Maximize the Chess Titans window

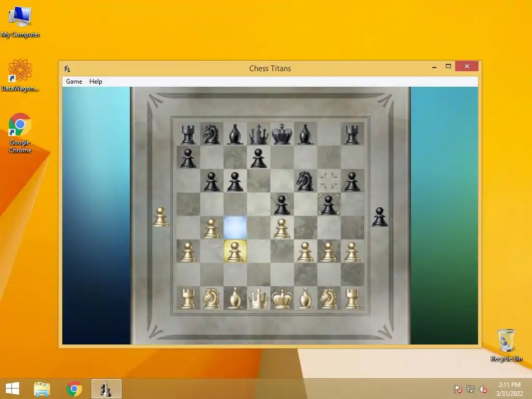pos(448,66)
